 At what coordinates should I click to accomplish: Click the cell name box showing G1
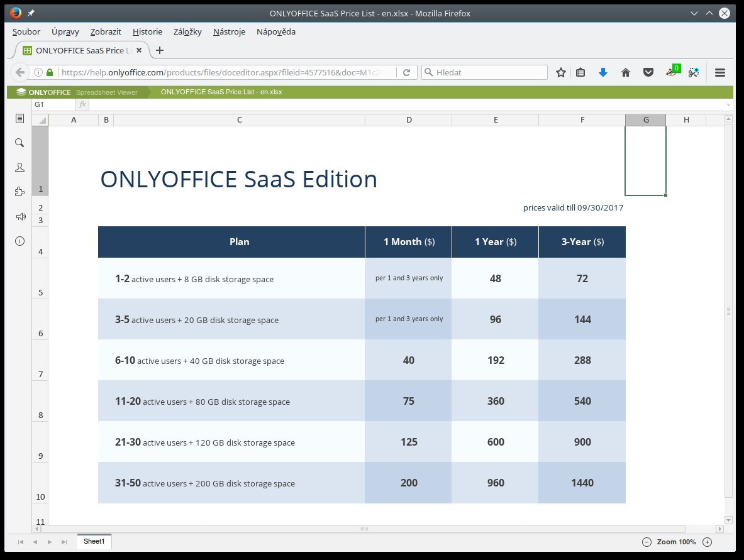pyautogui.click(x=53, y=104)
